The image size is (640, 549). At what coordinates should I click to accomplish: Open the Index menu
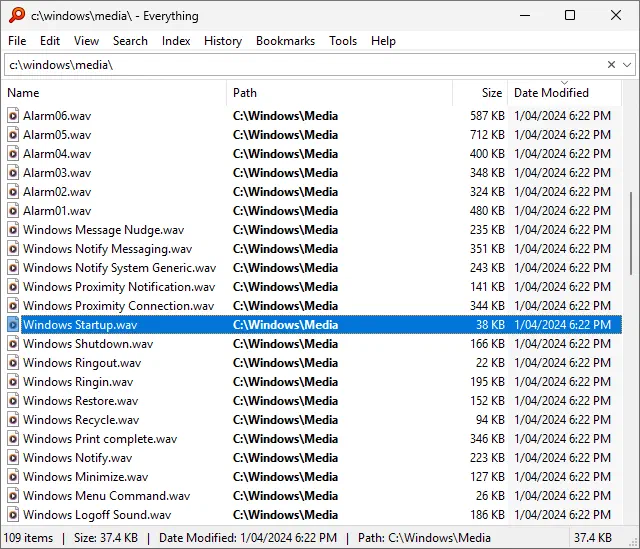[176, 41]
